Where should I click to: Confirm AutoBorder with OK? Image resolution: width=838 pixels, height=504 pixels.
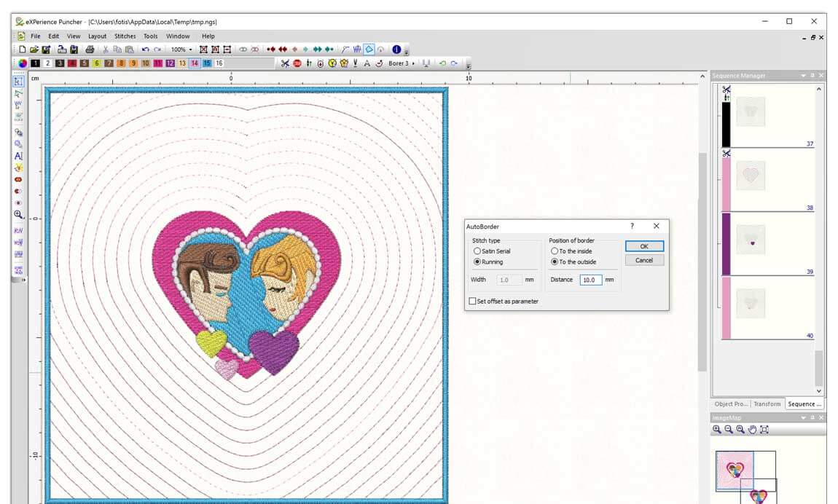click(x=644, y=246)
